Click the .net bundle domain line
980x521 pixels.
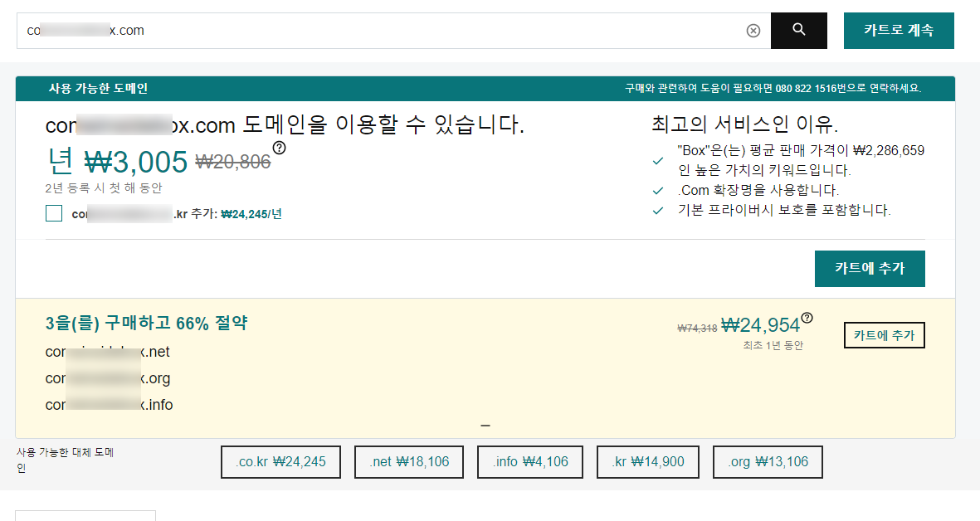pos(108,352)
